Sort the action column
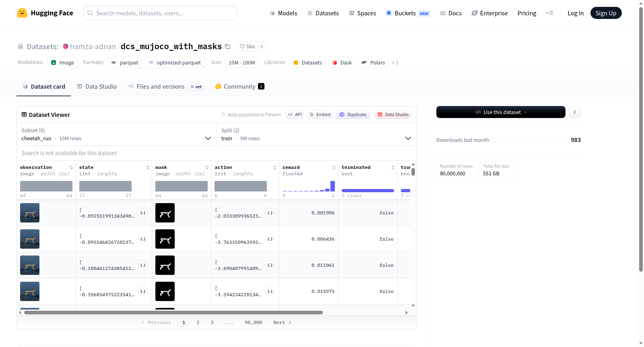 tap(275, 167)
